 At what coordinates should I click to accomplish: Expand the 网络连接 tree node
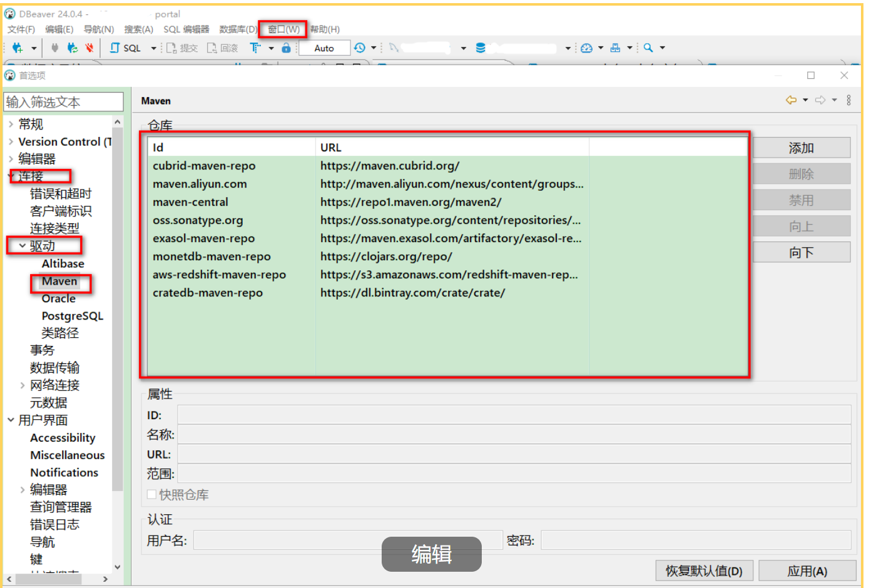[23, 385]
